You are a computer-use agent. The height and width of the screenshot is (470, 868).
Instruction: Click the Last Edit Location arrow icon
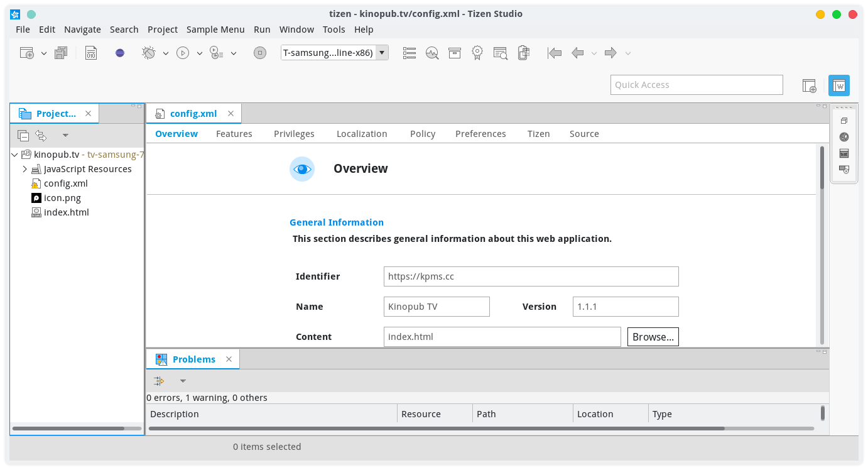point(555,53)
